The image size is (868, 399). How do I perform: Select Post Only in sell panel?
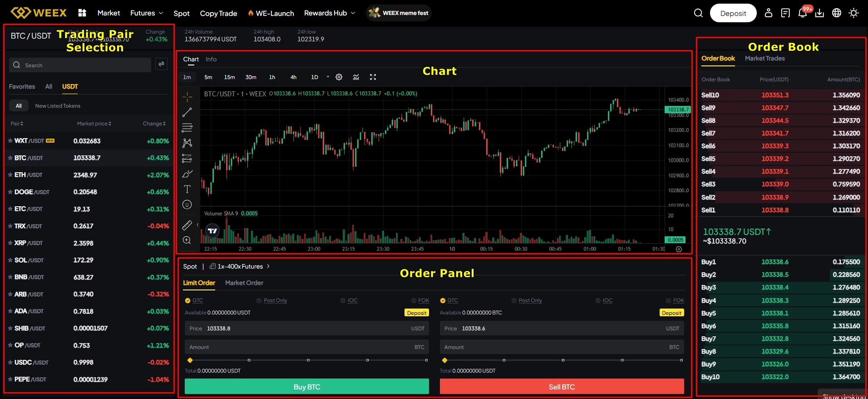point(527,300)
